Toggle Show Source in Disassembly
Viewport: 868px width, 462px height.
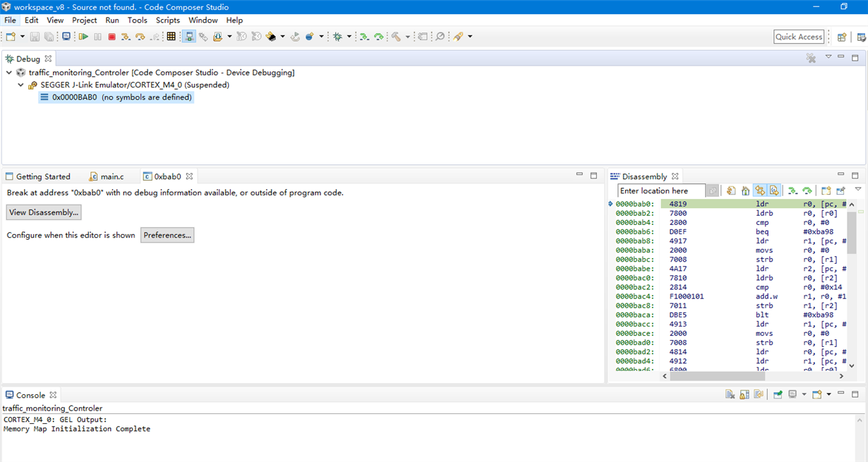pos(774,190)
